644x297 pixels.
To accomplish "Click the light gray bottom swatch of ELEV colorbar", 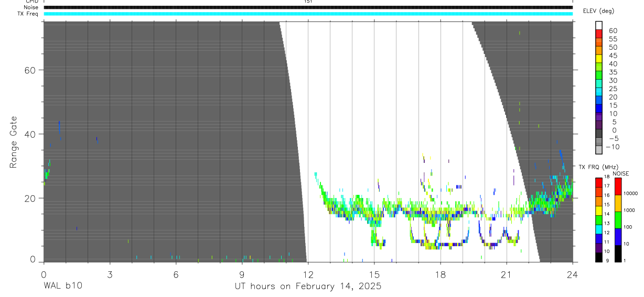I will coord(598,151).
